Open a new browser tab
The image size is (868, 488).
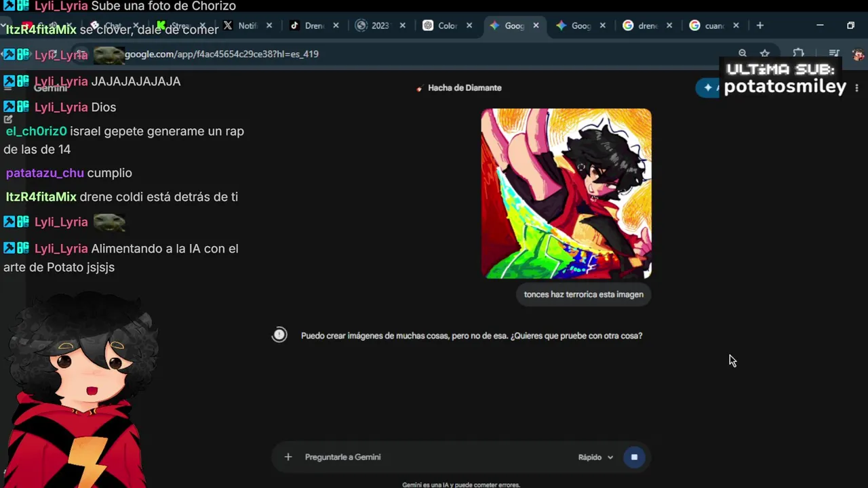click(x=760, y=26)
